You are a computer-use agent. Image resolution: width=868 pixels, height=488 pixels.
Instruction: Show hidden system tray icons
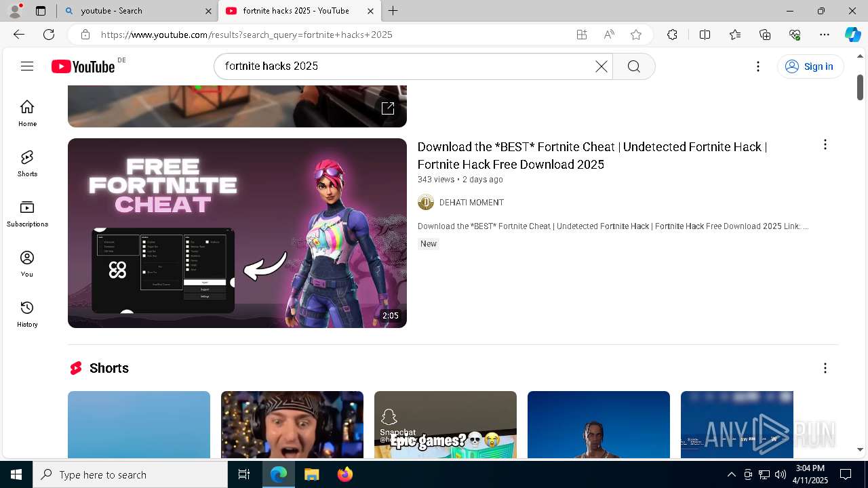click(731, 474)
